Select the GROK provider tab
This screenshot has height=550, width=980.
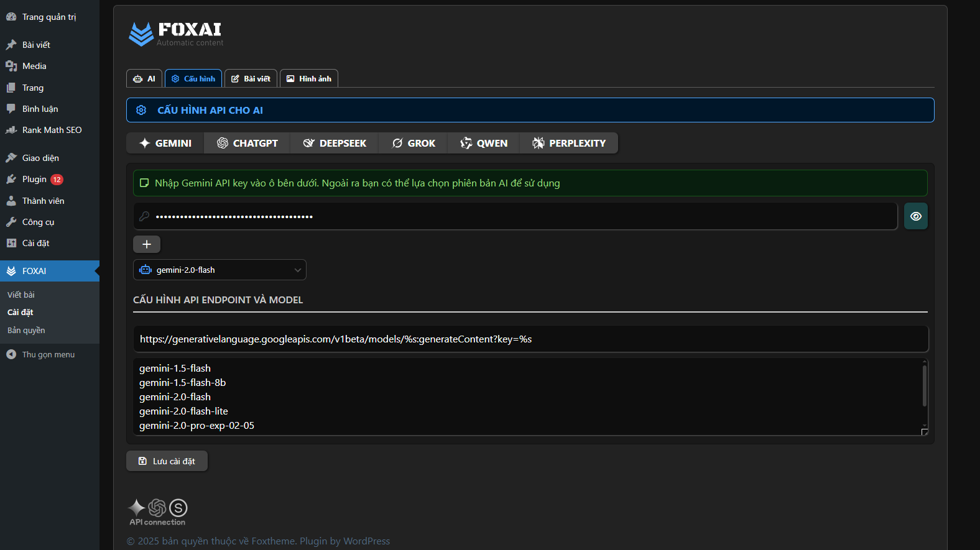click(414, 143)
